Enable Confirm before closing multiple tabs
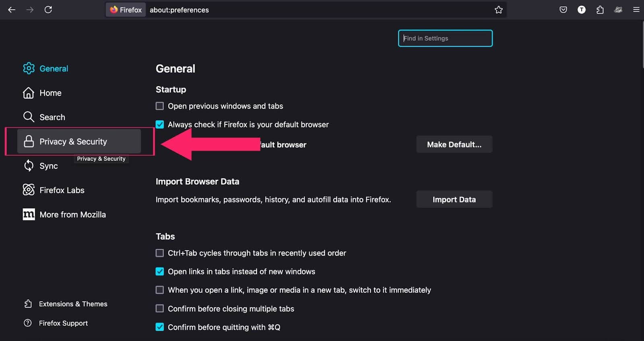644x341 pixels. (160, 308)
